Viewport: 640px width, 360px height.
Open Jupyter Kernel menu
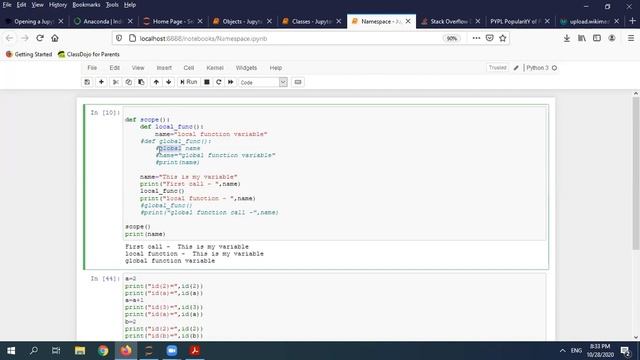[215, 68]
